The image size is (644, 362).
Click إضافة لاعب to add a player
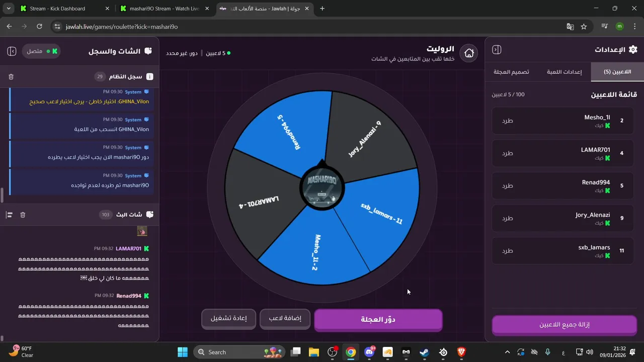pos(285,318)
